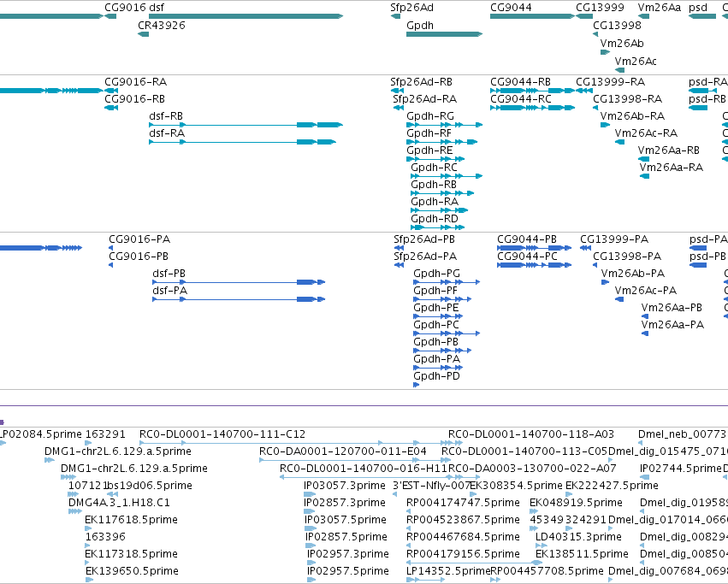Screen dimensions: 728x584
Task: Select EST RC0-DL0001-140700-111-C12
Action: point(222,434)
